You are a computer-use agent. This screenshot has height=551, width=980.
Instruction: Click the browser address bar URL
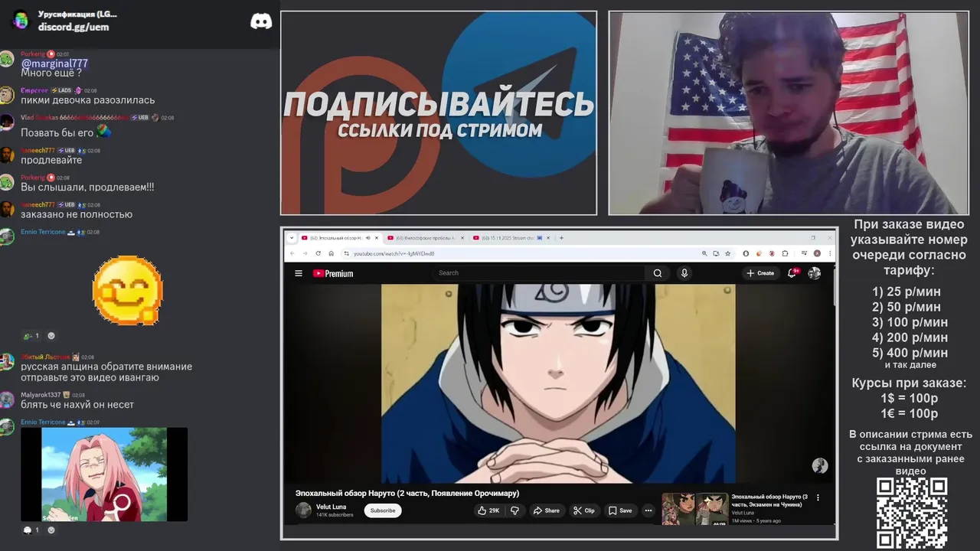pyautogui.click(x=394, y=253)
